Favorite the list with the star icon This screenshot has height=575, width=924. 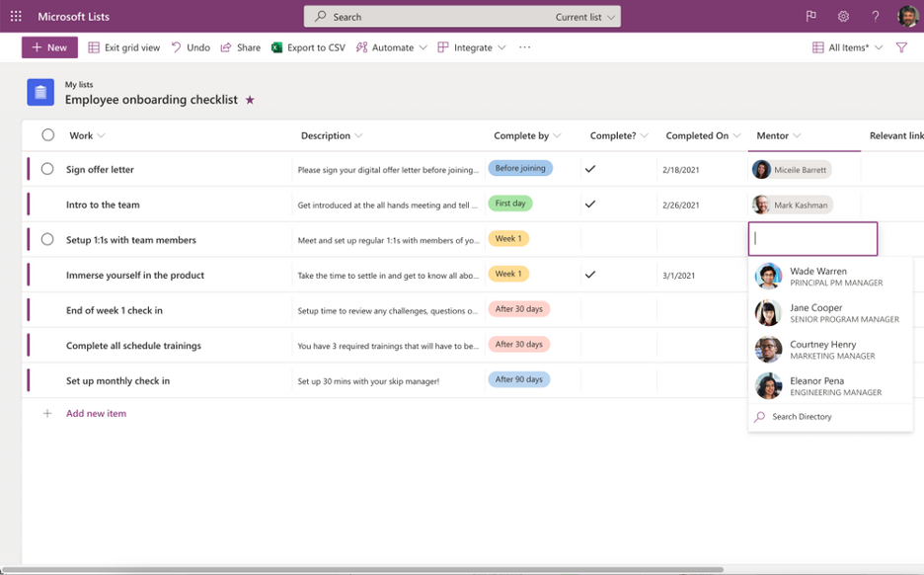[250, 100]
